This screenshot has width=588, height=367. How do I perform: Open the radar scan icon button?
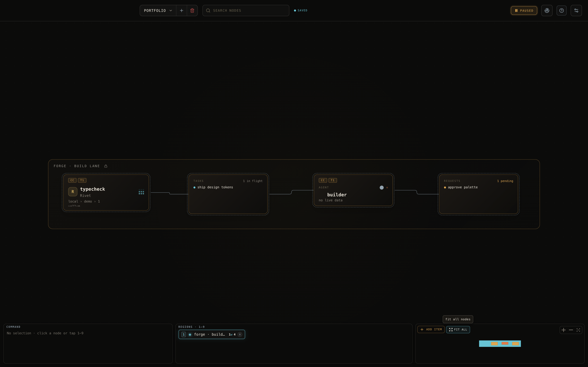tap(547, 11)
